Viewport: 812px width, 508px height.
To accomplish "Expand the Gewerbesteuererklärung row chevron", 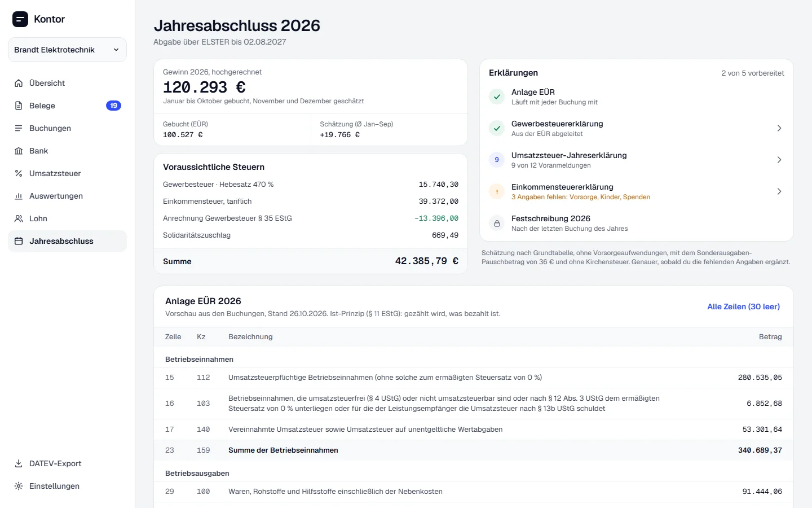I will pos(779,128).
